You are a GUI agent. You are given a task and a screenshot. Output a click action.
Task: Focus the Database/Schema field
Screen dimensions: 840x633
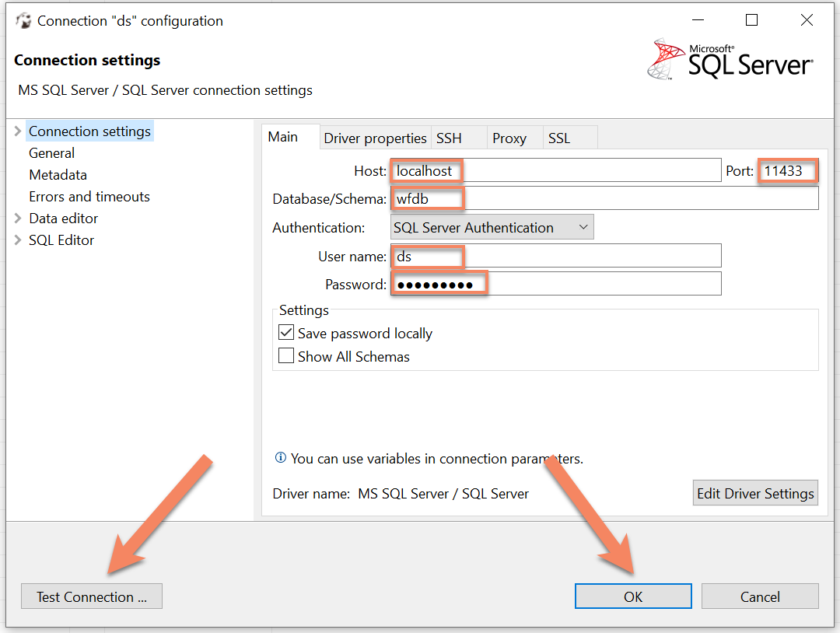tap(604, 198)
